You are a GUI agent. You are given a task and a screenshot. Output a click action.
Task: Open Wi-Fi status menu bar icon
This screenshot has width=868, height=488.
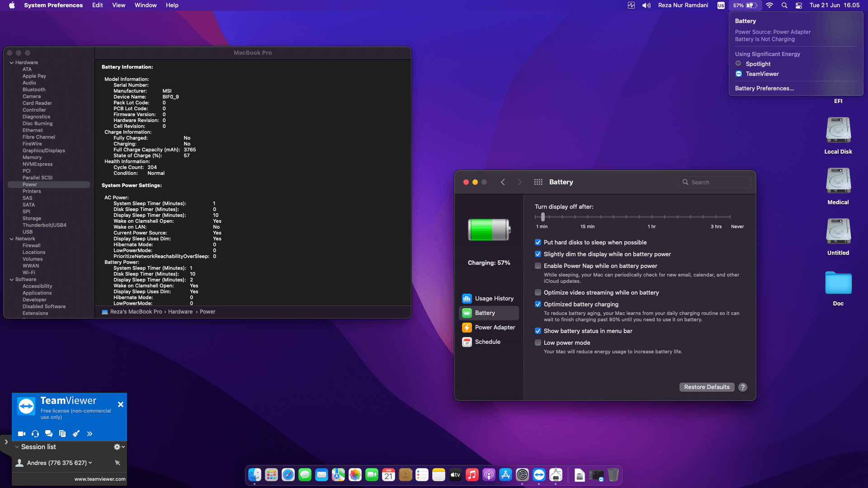pos(769,5)
